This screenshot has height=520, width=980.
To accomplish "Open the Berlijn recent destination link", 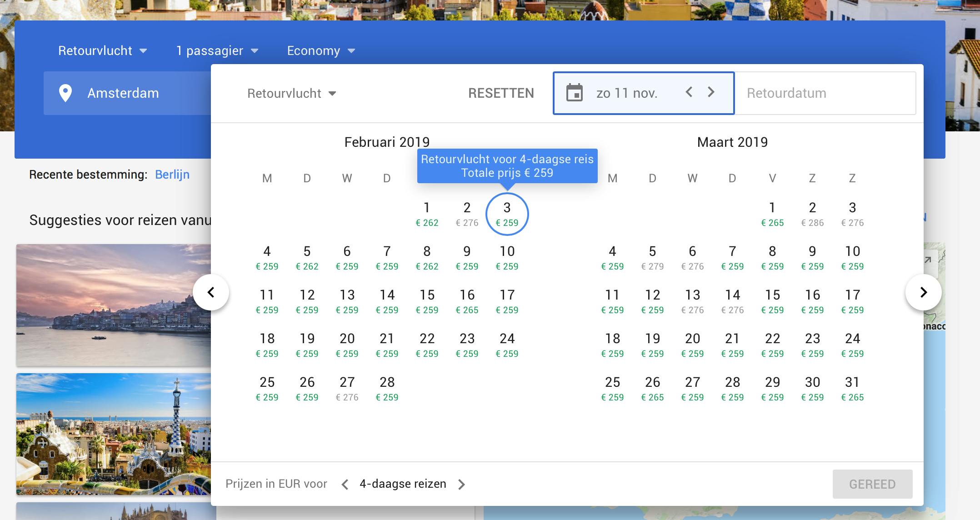I will (x=172, y=175).
